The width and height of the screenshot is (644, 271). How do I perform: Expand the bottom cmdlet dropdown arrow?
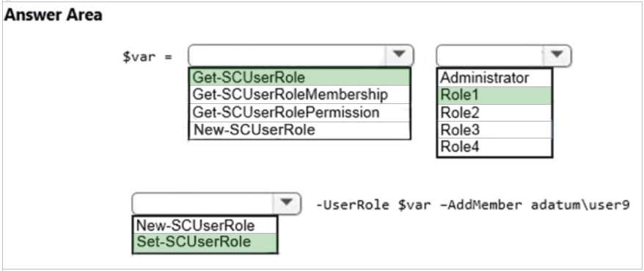pyautogui.click(x=287, y=204)
